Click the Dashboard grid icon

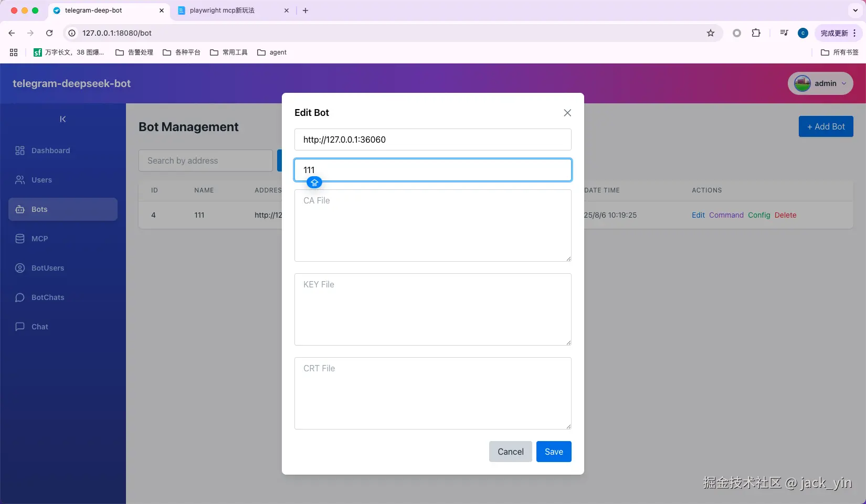pyautogui.click(x=20, y=151)
